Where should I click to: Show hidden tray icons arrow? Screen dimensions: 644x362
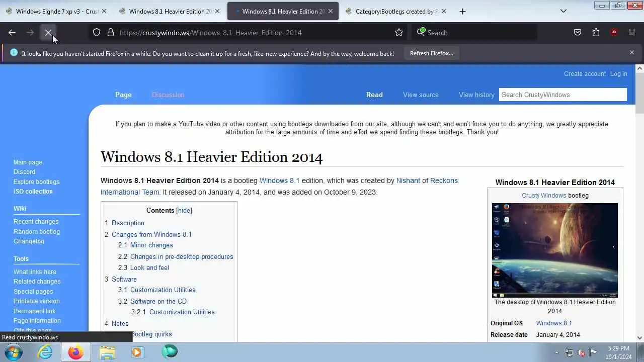click(x=556, y=352)
